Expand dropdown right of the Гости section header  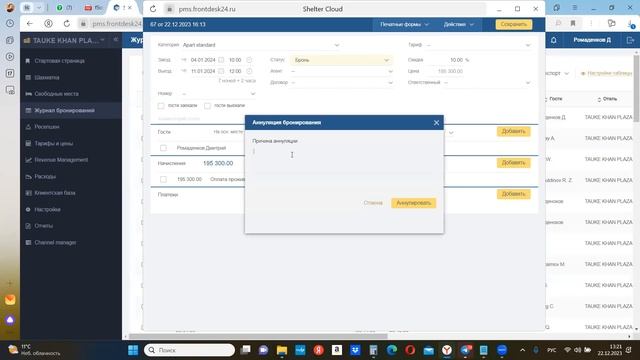point(451,133)
